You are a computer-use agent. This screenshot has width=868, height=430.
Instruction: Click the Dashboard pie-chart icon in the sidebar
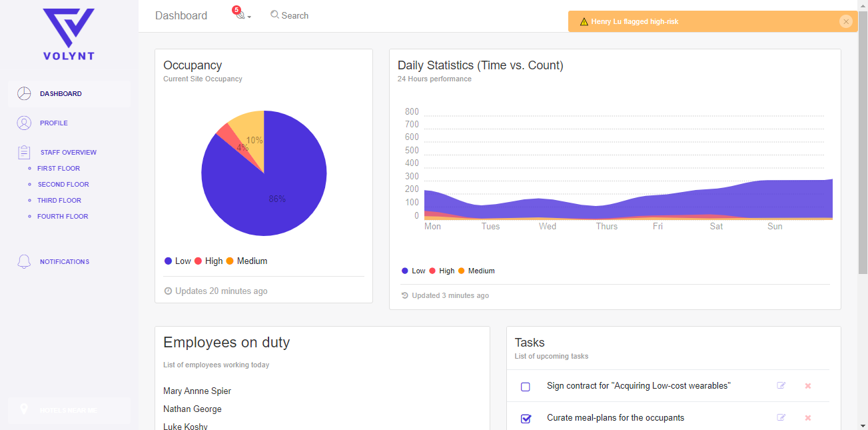tap(24, 94)
